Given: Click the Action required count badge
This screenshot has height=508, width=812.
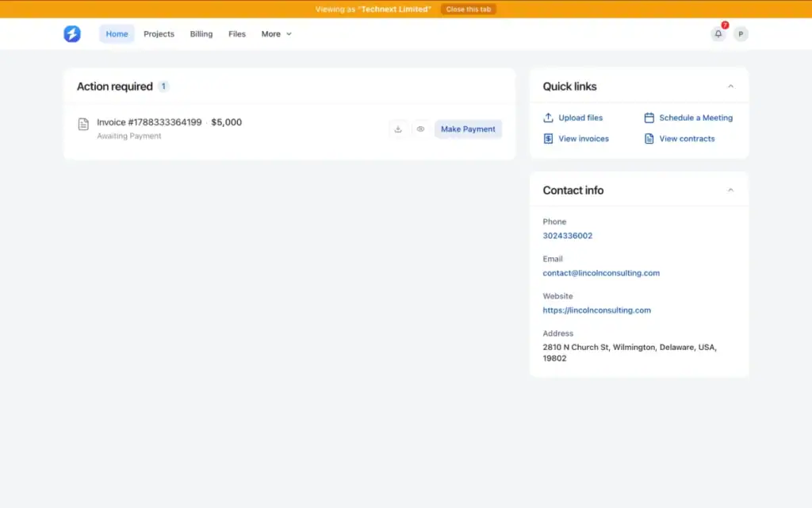Looking at the screenshot, I should 163,87.
